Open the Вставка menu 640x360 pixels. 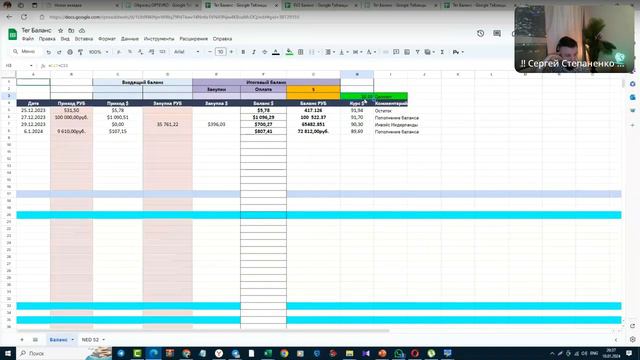pyautogui.click(x=84, y=39)
